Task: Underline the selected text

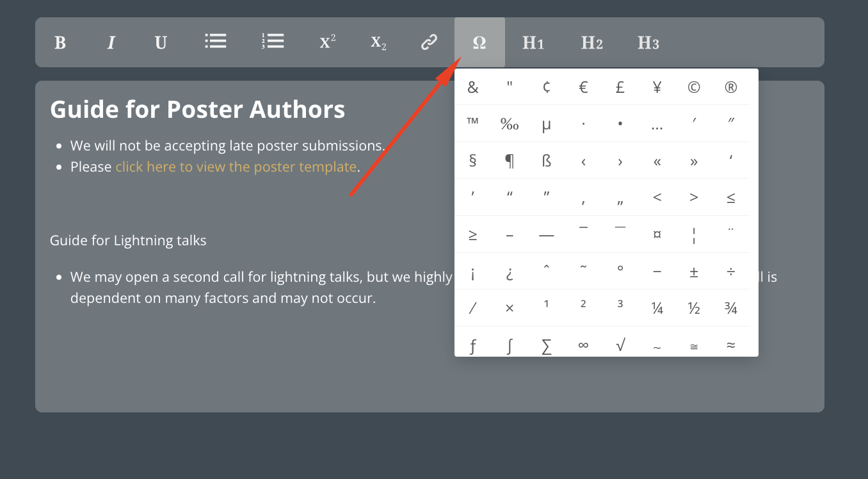Action: [160, 42]
